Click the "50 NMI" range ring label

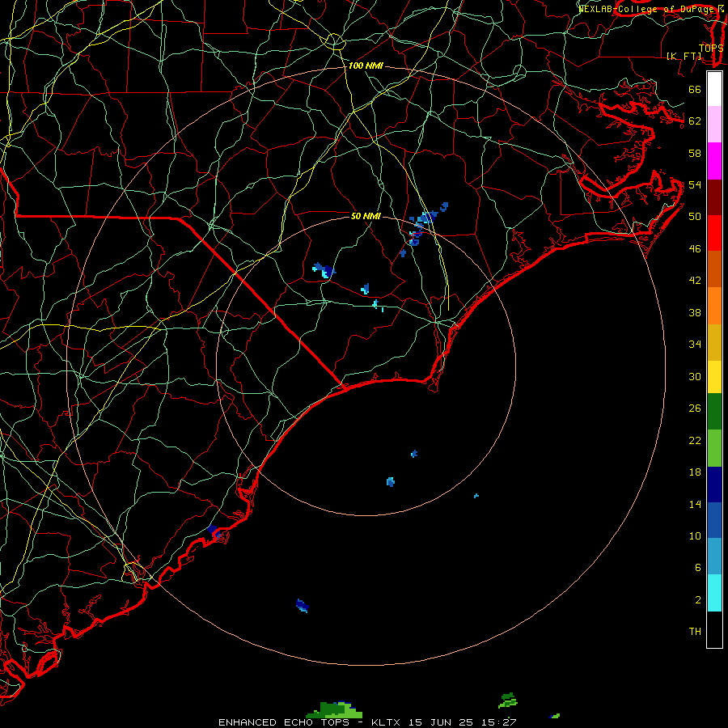[x=366, y=216]
